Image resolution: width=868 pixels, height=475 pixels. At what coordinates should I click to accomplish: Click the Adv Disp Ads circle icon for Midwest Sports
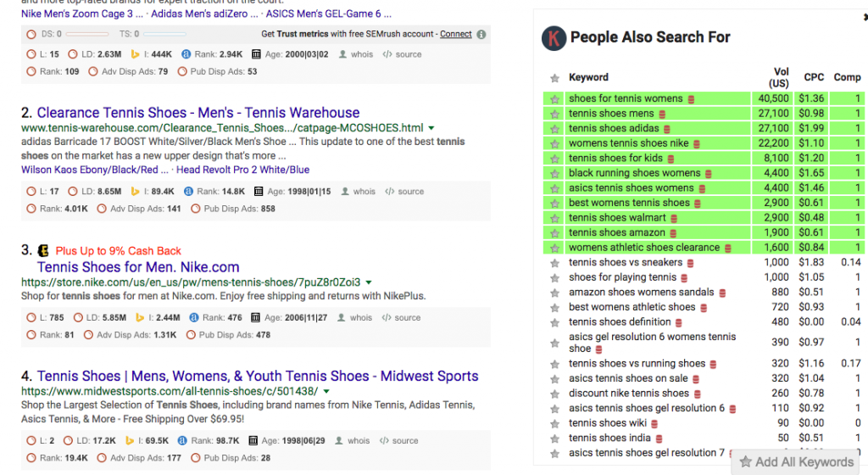coord(102,458)
